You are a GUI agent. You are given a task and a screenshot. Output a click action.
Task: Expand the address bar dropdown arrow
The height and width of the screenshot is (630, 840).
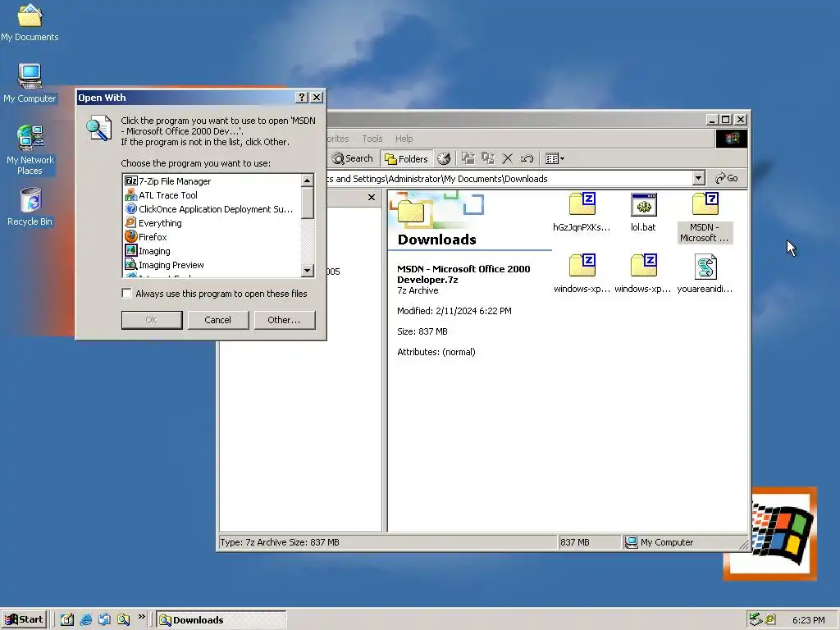[x=698, y=178]
